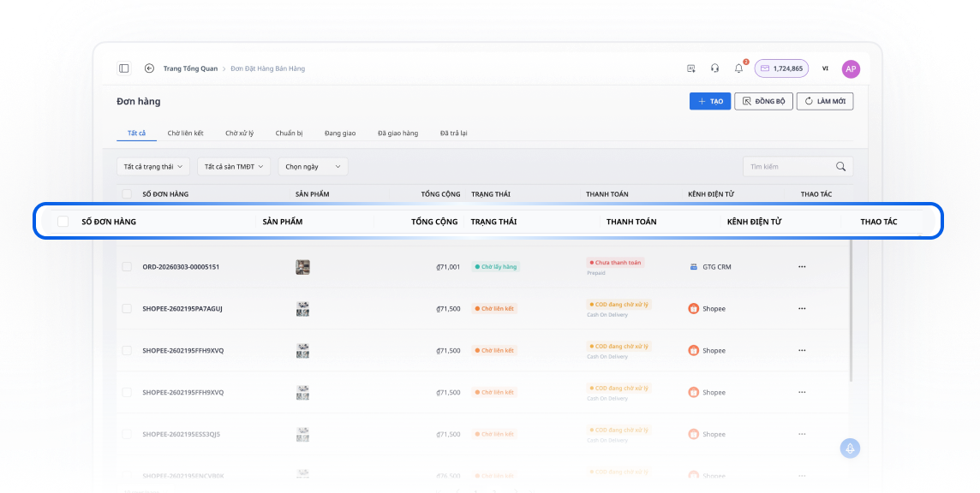The height and width of the screenshot is (493, 980).
Task: Open the AP user avatar
Action: click(851, 68)
